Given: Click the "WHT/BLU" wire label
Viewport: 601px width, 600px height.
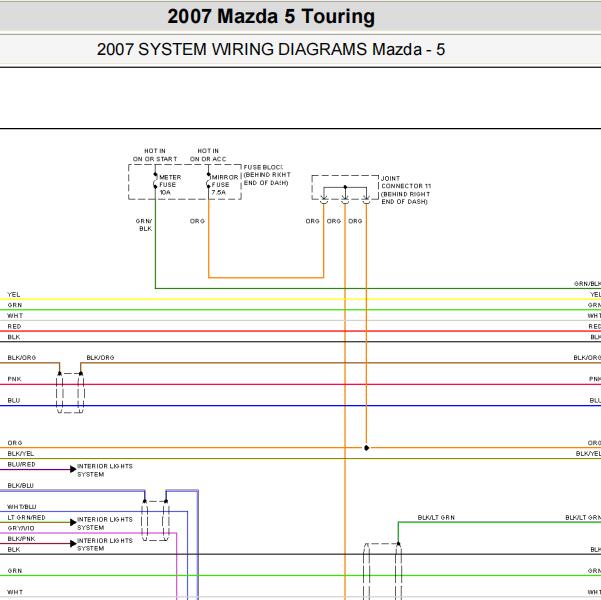Looking at the screenshot, I should click(21, 507).
